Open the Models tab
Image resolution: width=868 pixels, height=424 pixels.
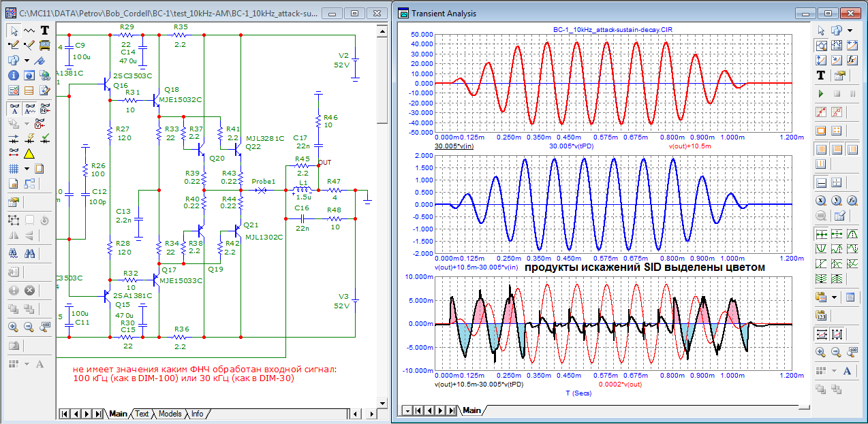170,414
